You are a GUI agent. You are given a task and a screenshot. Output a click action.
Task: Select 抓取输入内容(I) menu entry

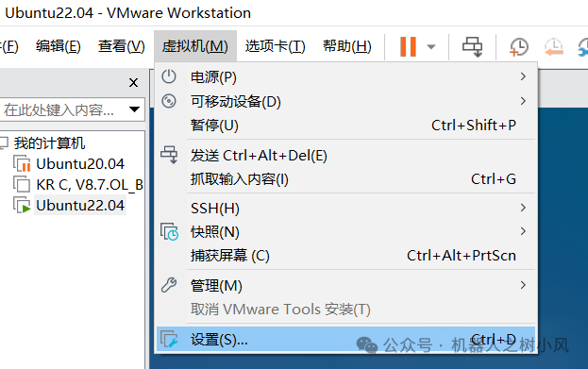345,179
